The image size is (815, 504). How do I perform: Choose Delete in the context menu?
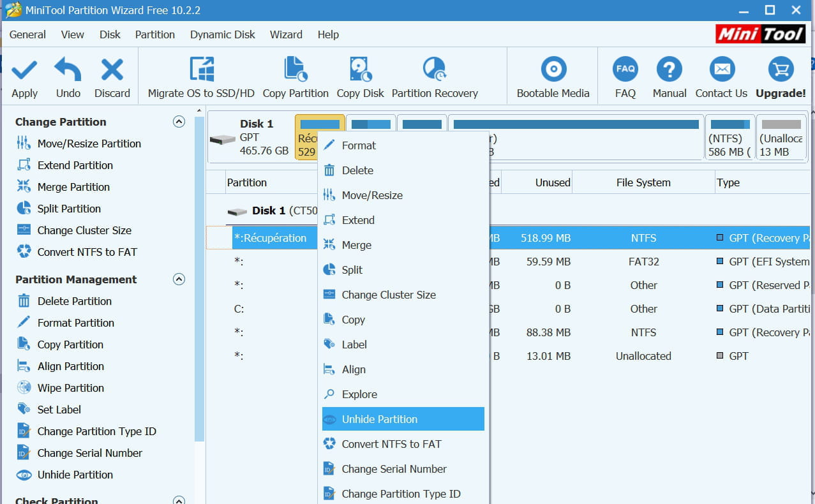point(403,170)
